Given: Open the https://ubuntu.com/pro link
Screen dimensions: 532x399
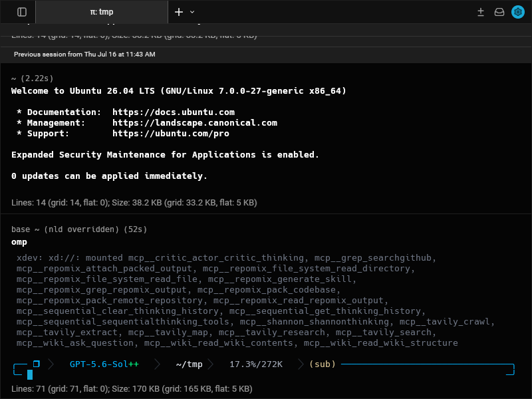Looking at the screenshot, I should click(x=171, y=134).
